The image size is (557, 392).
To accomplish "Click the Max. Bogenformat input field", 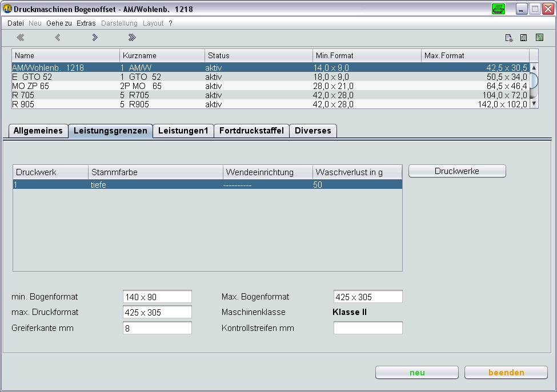I will point(368,297).
